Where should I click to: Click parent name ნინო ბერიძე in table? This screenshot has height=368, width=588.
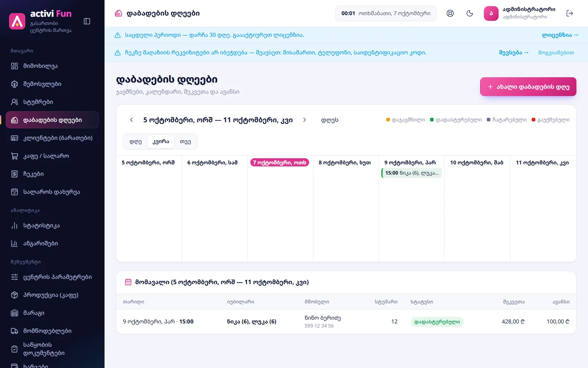point(323,318)
